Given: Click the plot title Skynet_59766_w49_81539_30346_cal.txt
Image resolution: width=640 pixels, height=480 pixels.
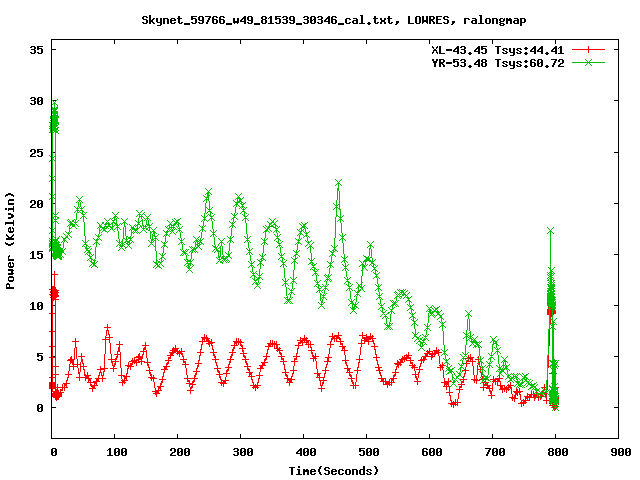Looking at the screenshot, I should point(267,20).
